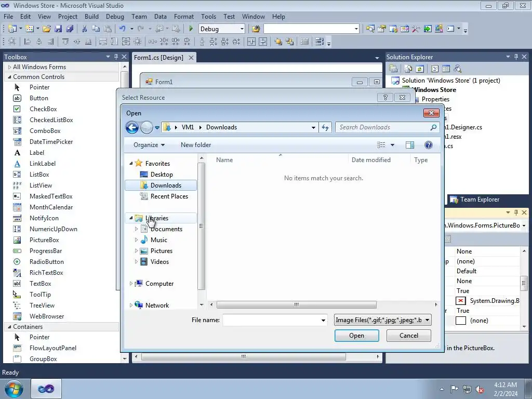Screen dimensions: 532x399
Task: Sort files by Date modified column
Action: 371,160
